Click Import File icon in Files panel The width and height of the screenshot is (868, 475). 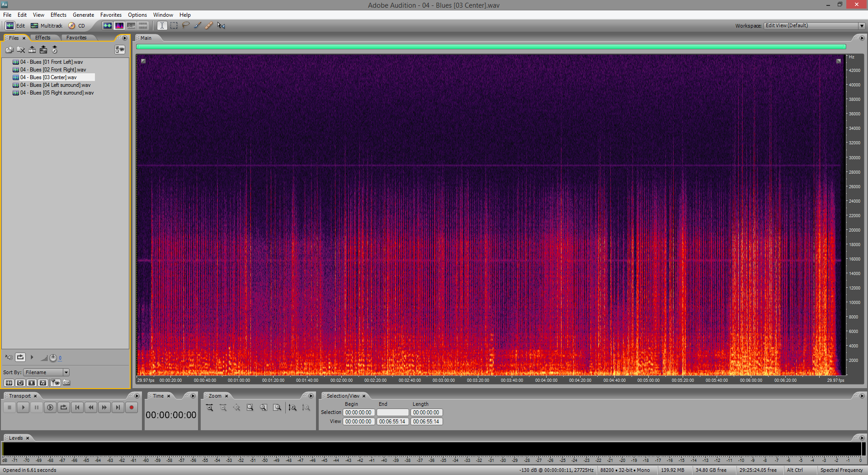pyautogui.click(x=9, y=50)
